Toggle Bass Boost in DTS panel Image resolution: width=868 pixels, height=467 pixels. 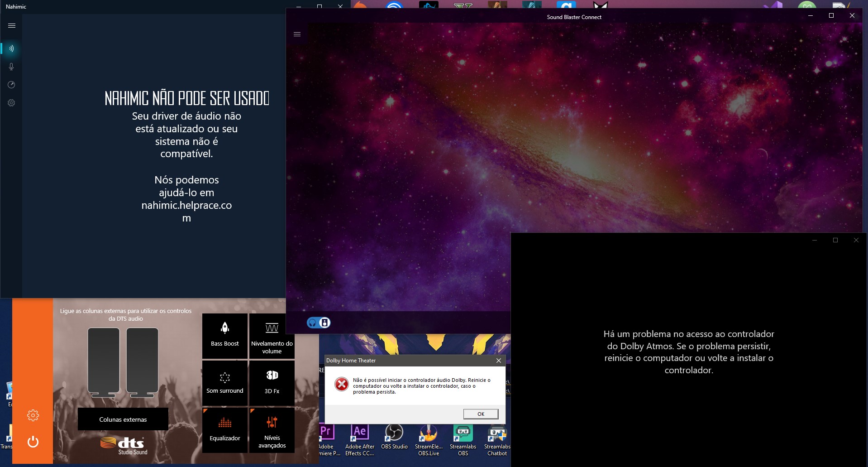(225, 336)
